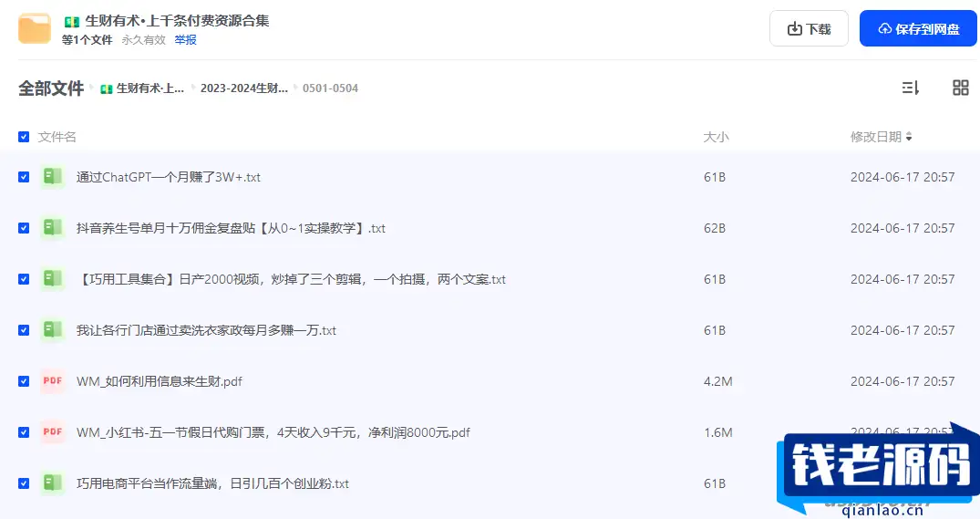Click the 下载 download button

click(809, 28)
